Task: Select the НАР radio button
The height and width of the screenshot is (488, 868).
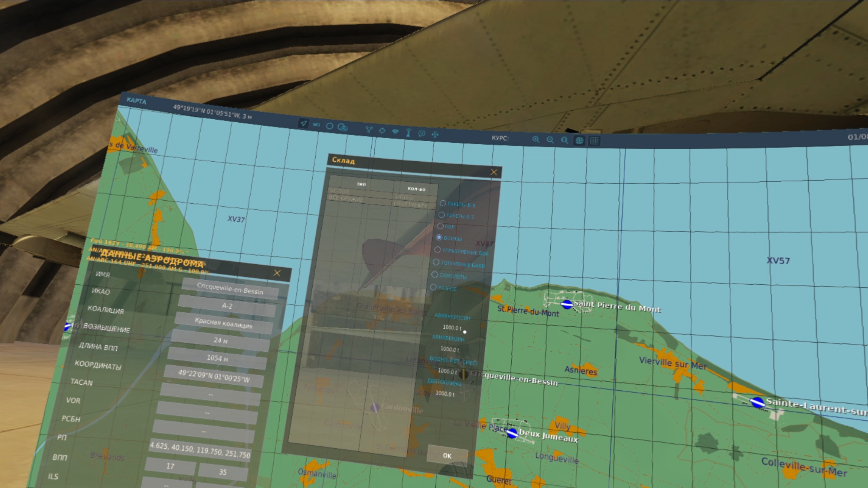Action: point(440,226)
